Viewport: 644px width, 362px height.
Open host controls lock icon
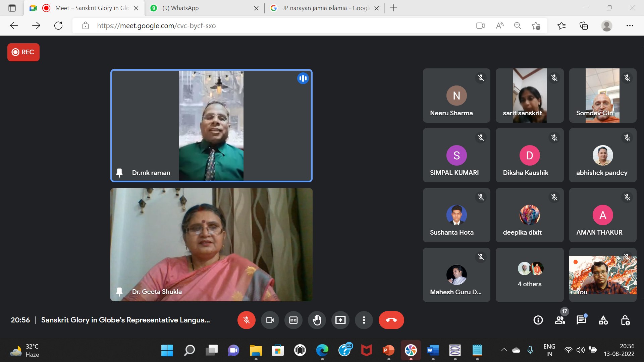(x=625, y=320)
